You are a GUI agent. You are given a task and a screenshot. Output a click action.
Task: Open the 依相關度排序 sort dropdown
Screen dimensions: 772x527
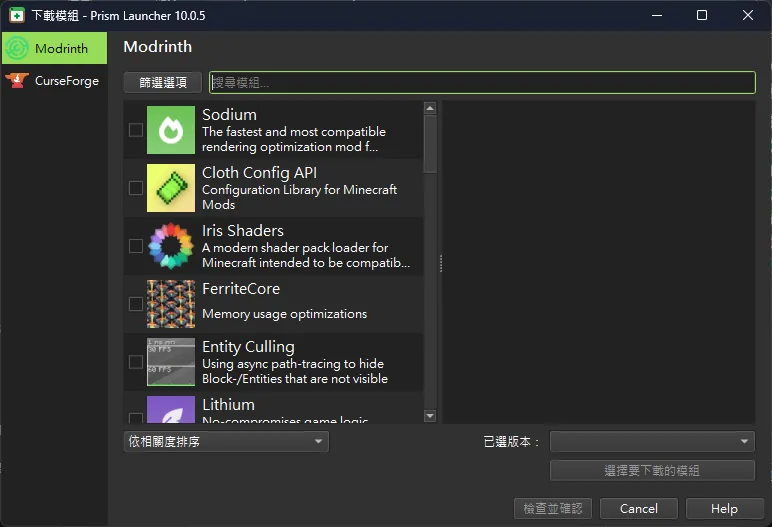(x=226, y=441)
